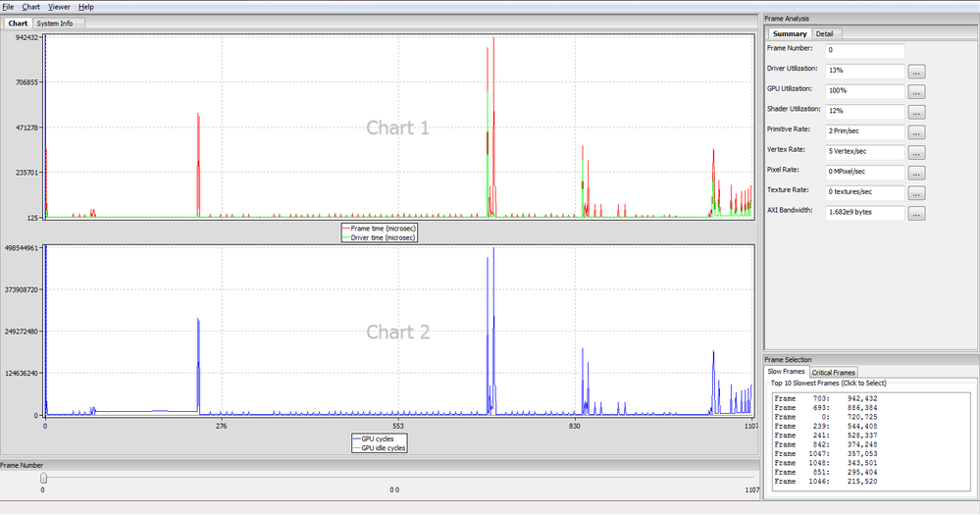Select the Summary tab in Frame Analysis
Viewport: 980px width, 515px height.
pos(790,33)
